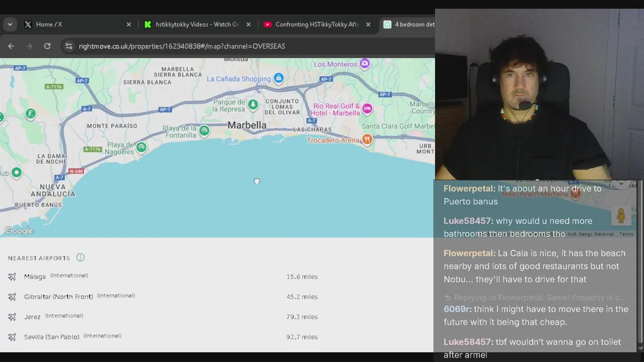The height and width of the screenshot is (362, 644).
Task: Click the Google logo on map
Action: coord(19,231)
